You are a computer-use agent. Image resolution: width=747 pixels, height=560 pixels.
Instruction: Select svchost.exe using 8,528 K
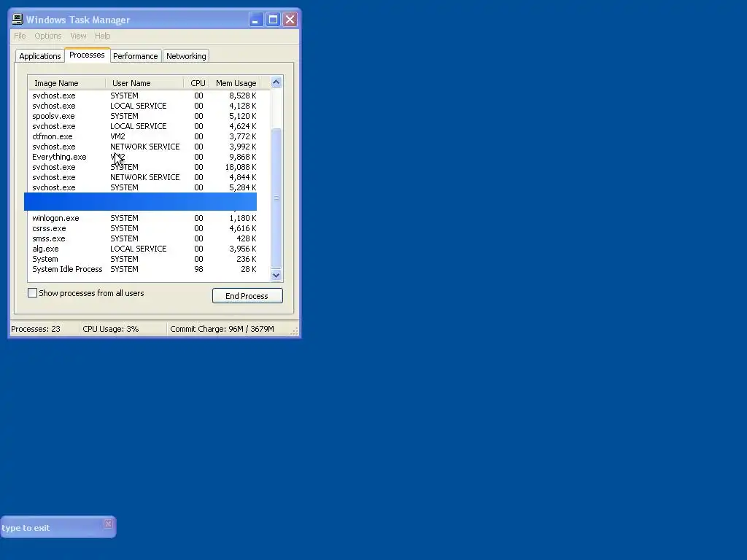tap(144, 96)
